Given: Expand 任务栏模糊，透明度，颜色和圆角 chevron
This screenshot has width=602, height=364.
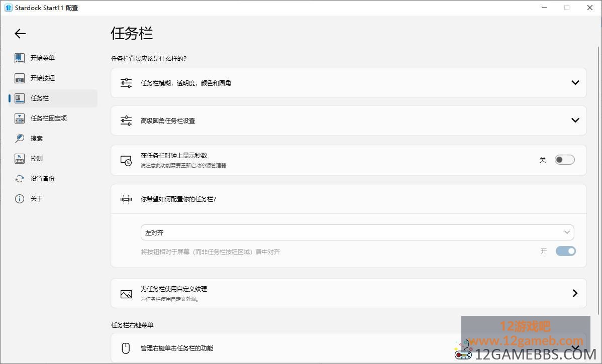Looking at the screenshot, I should (575, 82).
